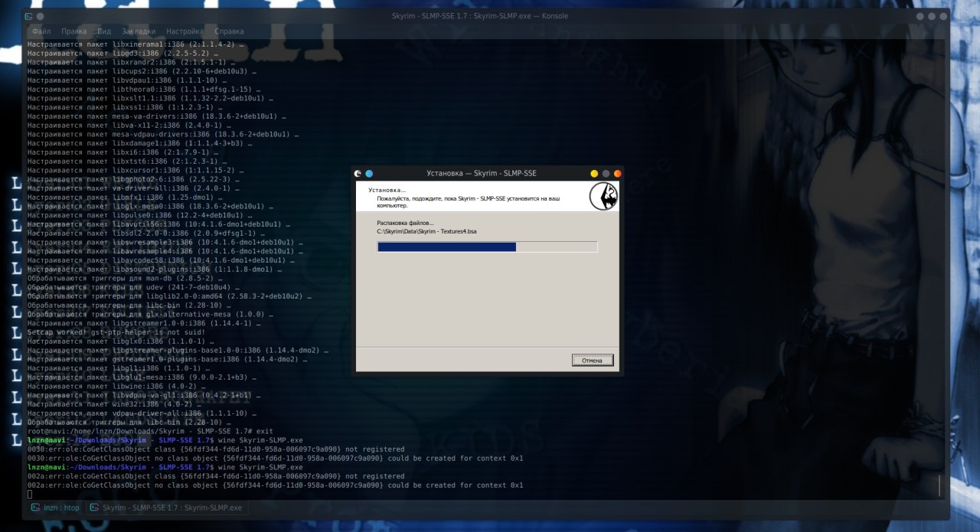Open the Правка menu in Konsole
This screenshot has height=532, width=980.
(x=73, y=31)
